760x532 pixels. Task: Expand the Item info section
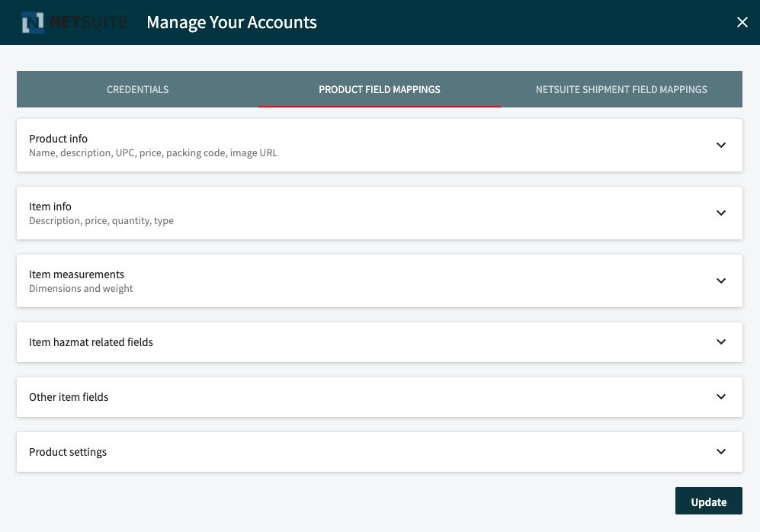[x=720, y=213]
